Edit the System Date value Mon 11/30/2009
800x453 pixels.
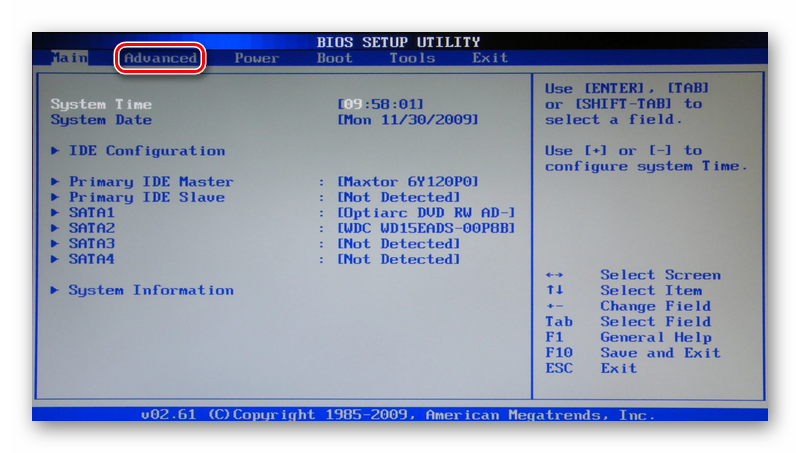click(x=408, y=120)
